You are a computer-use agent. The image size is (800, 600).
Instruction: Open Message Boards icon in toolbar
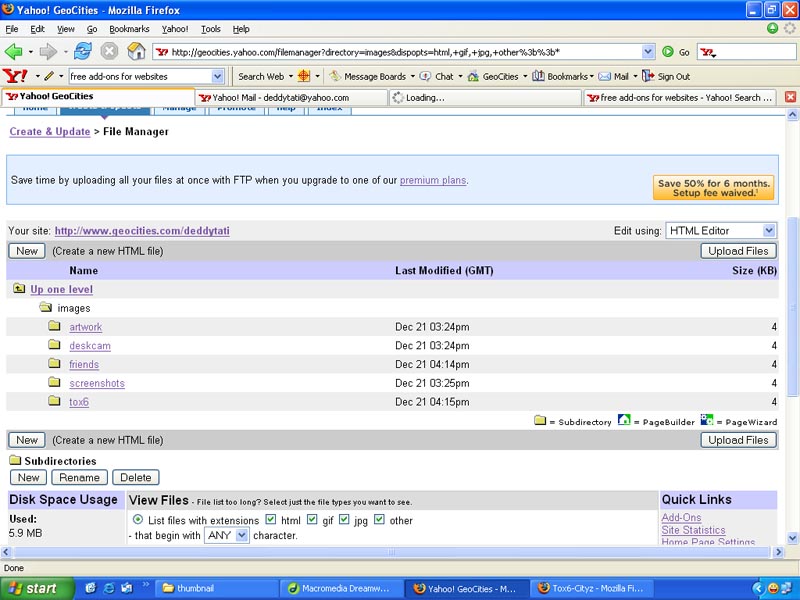[x=335, y=76]
